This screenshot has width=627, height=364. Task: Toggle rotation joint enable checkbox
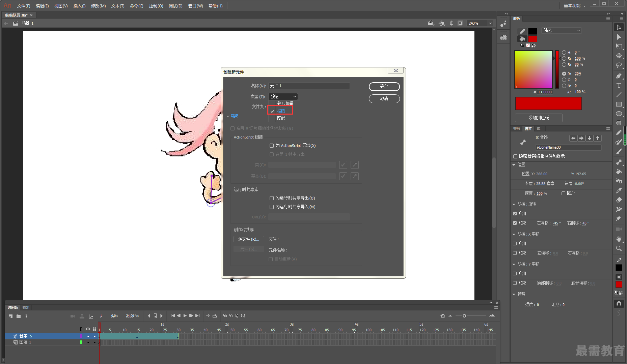[515, 214]
